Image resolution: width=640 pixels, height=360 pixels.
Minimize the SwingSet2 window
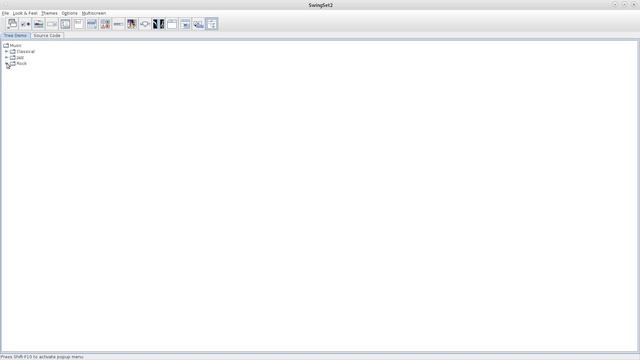pos(614,4)
